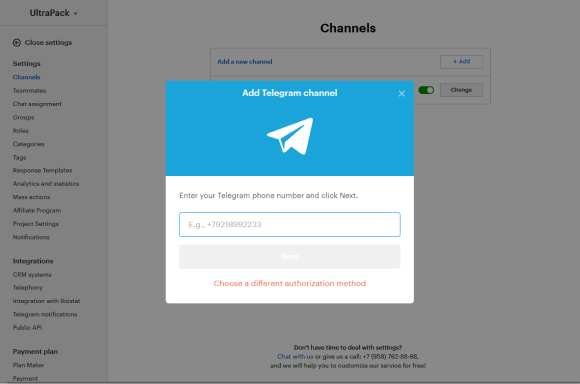
Task: Open the UltraPack project dropdown
Action: click(x=53, y=13)
